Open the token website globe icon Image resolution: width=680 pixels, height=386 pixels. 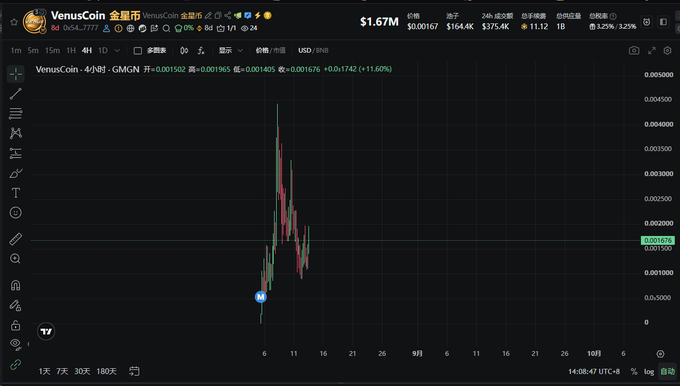coord(131,28)
